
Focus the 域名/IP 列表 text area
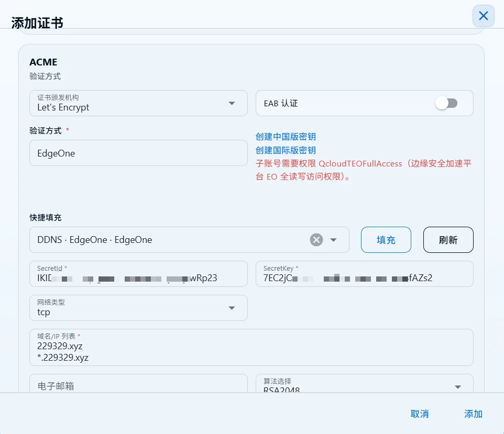point(251,347)
